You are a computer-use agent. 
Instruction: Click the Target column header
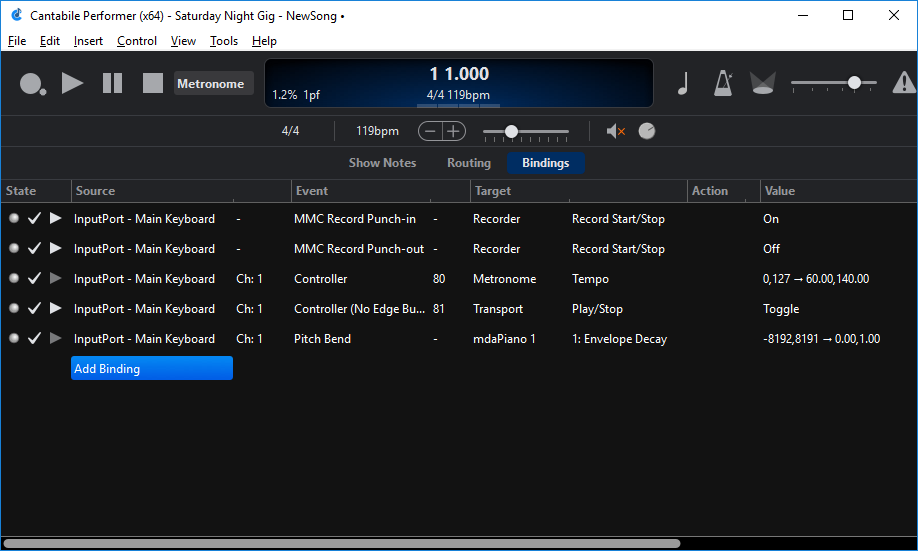[x=579, y=191]
